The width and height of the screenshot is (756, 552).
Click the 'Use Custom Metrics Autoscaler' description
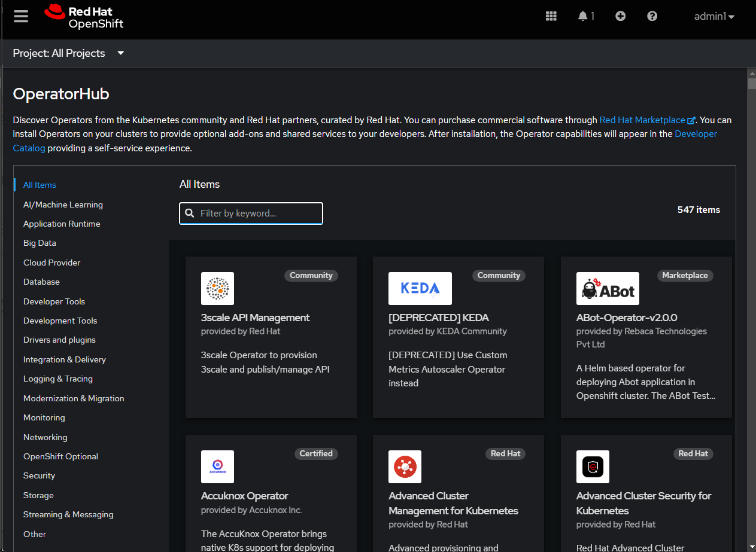pyautogui.click(x=448, y=369)
